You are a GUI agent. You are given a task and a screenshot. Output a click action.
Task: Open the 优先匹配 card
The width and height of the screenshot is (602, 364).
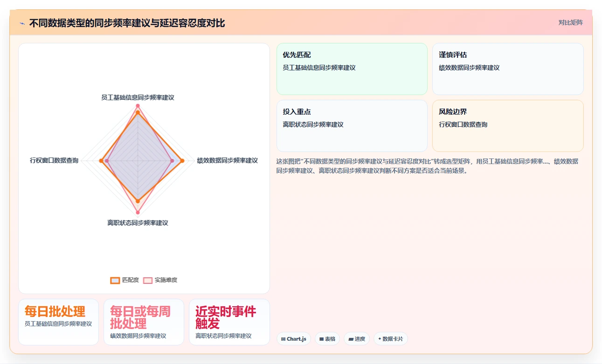point(352,69)
